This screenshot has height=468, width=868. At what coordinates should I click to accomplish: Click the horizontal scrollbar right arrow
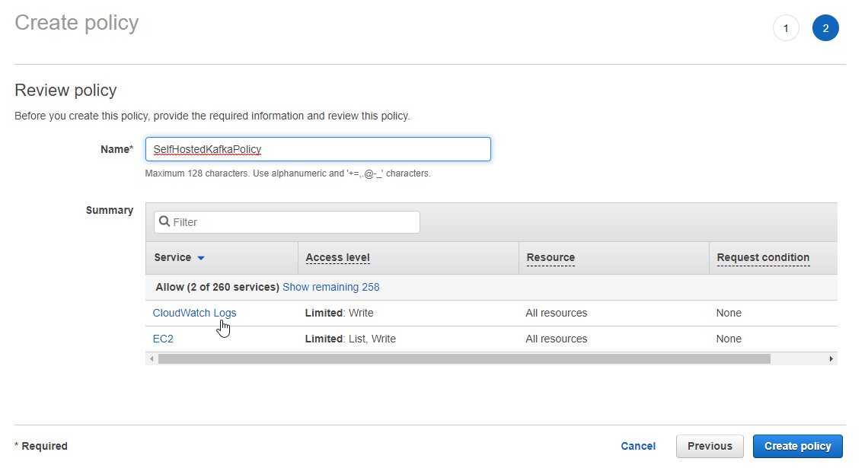tap(831, 359)
